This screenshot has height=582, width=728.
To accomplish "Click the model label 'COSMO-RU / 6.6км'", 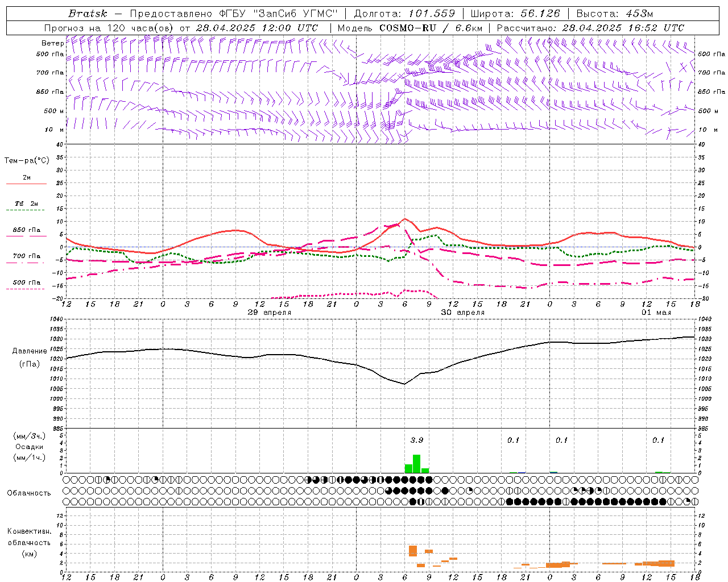I will [431, 28].
